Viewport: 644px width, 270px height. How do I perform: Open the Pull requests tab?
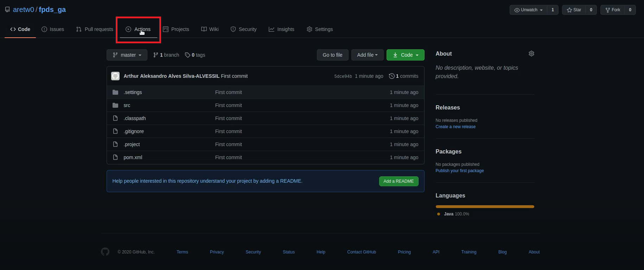(95, 29)
